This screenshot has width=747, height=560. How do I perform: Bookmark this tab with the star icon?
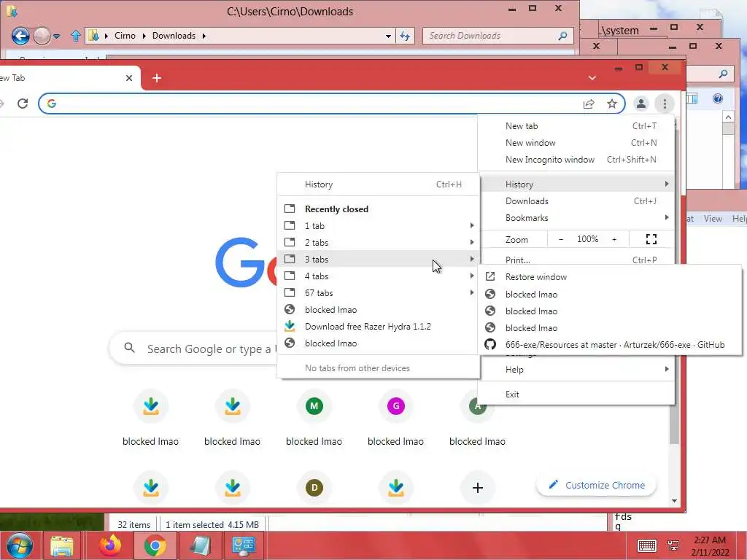point(612,104)
